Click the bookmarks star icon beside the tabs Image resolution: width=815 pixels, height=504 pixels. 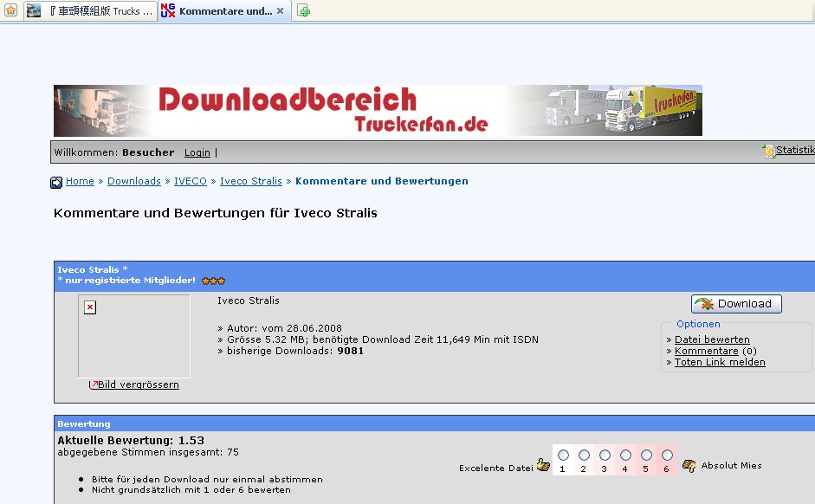tap(11, 10)
